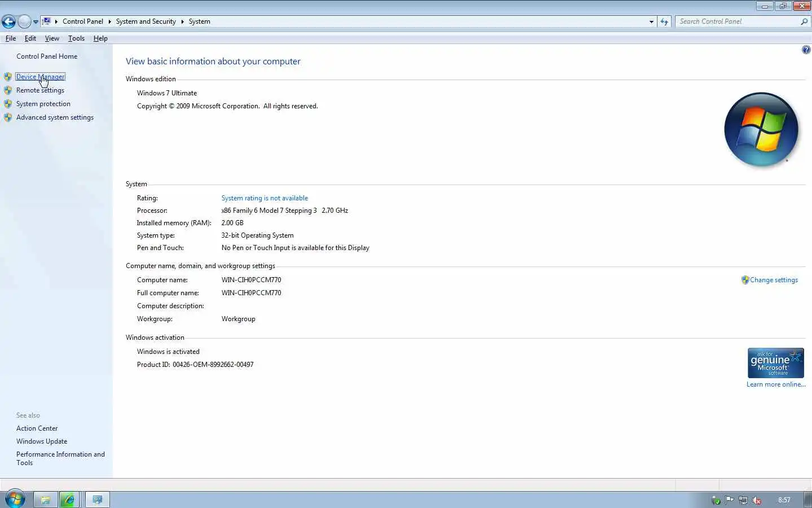
Task: Launch Internet Explorer from the taskbar
Action: [x=69, y=500]
